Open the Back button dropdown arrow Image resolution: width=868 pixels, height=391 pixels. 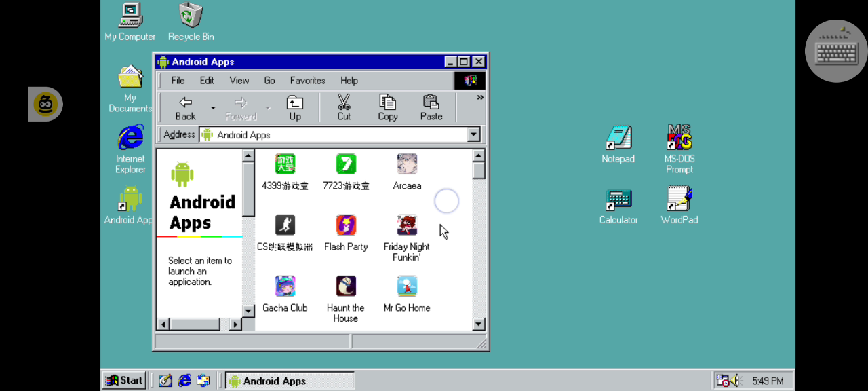[212, 107]
